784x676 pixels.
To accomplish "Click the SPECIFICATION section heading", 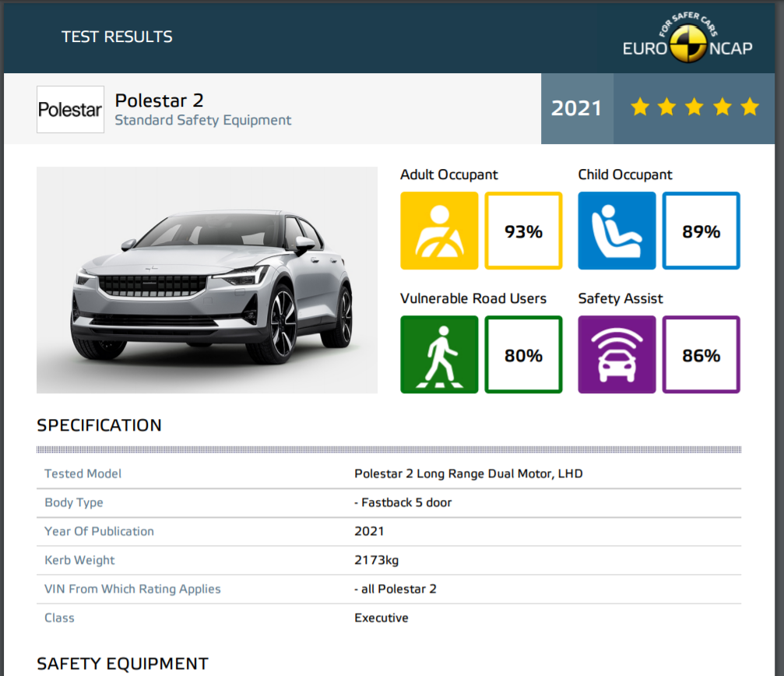I will point(99,425).
